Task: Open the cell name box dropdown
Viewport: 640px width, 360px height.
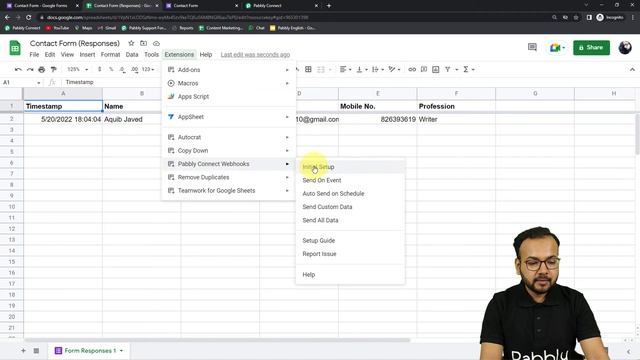Action: coord(39,82)
